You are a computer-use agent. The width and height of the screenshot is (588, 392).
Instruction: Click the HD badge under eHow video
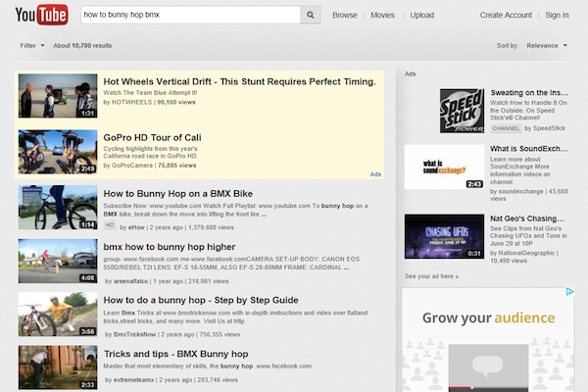coord(110,225)
